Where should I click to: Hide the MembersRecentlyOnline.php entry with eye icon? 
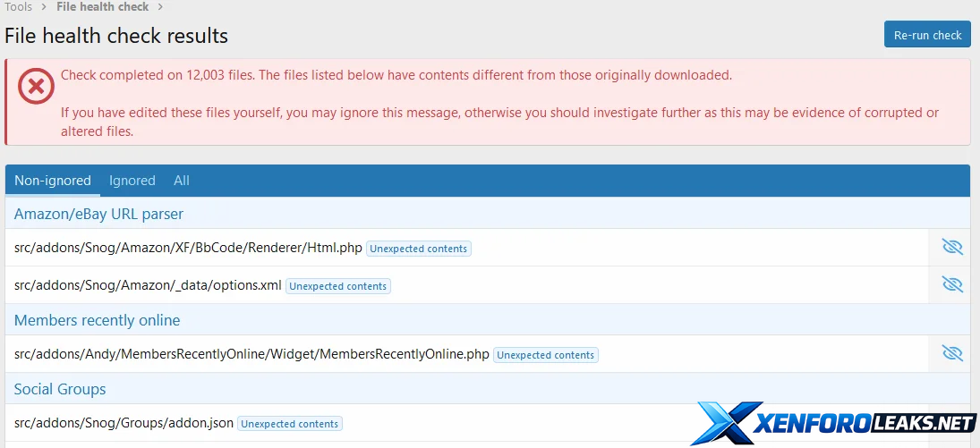(951, 354)
